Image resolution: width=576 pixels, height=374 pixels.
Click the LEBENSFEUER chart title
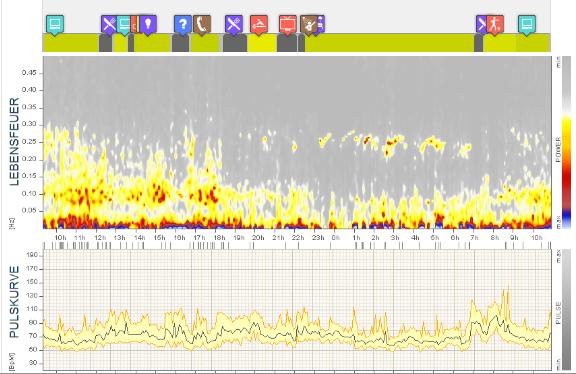(14, 141)
